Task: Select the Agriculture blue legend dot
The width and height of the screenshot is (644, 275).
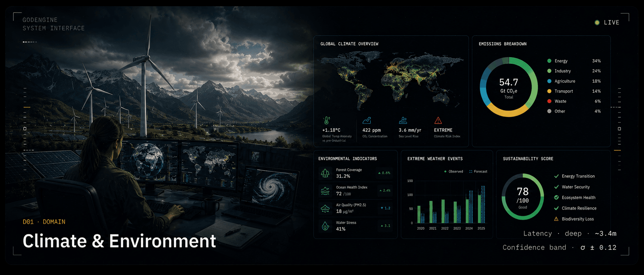Action: (x=549, y=81)
